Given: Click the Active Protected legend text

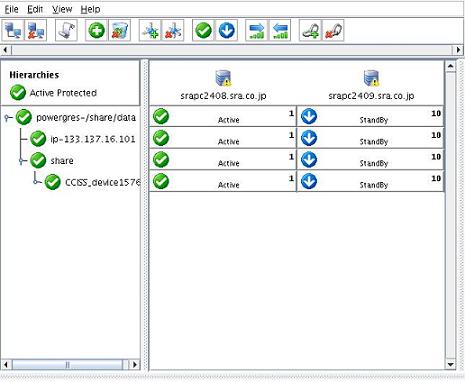Looking at the screenshot, I should click(x=63, y=93).
